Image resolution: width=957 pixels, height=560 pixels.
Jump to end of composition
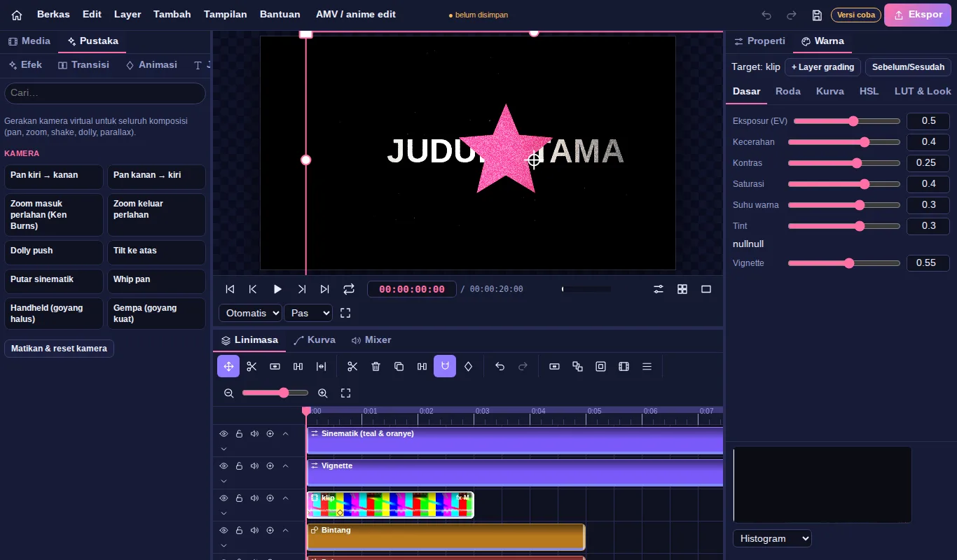pyautogui.click(x=324, y=289)
